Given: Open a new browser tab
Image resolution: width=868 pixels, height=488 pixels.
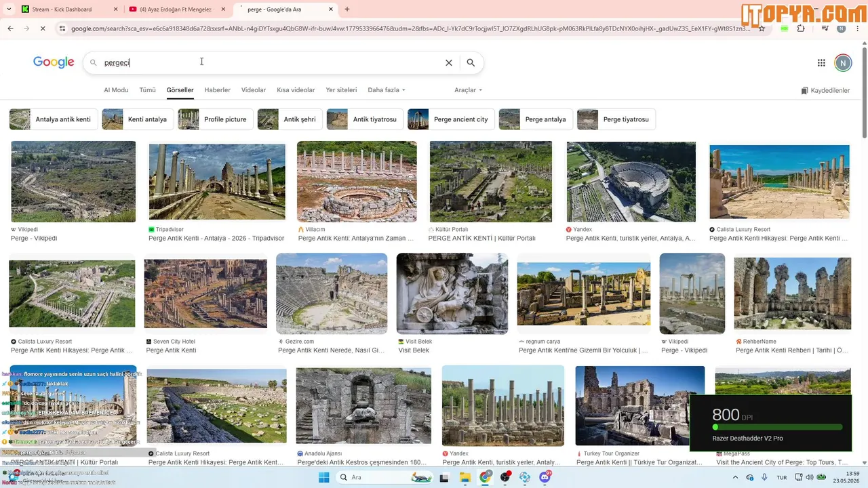Looking at the screenshot, I should (x=347, y=9).
